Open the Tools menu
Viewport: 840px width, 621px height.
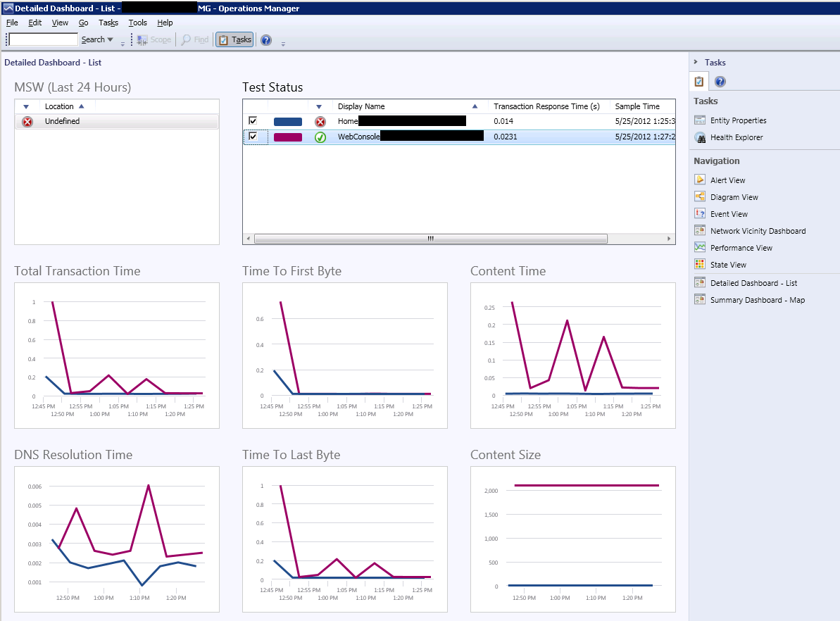pyautogui.click(x=137, y=23)
